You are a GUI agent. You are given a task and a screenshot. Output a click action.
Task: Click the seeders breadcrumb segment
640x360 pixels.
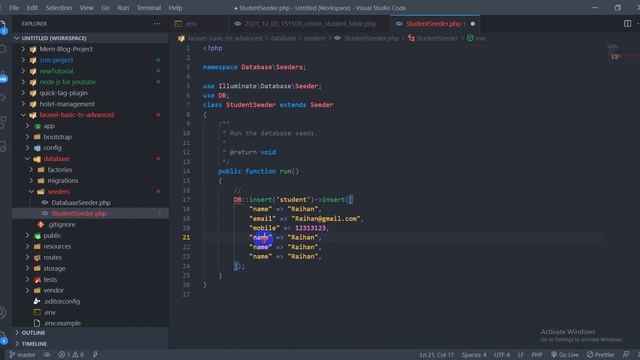(x=314, y=38)
